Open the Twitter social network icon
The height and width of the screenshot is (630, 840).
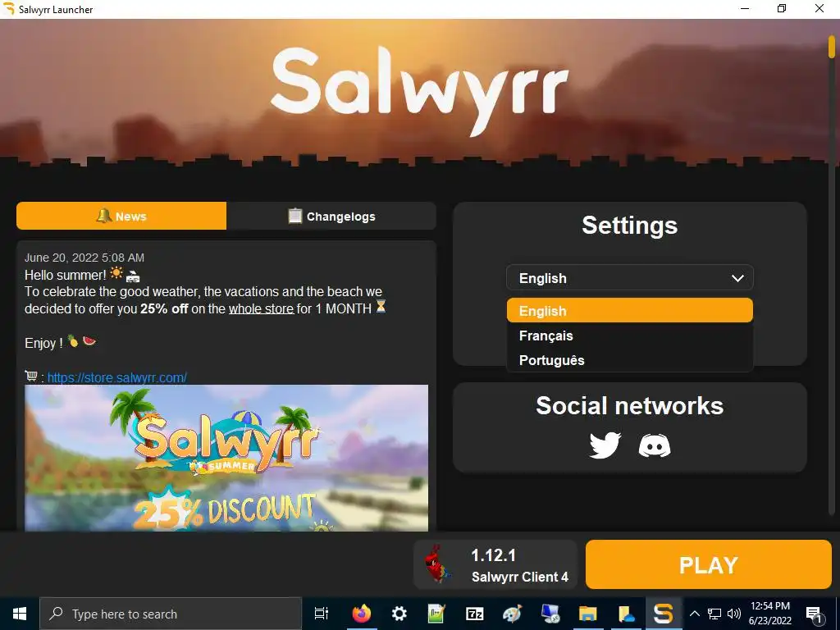point(605,445)
